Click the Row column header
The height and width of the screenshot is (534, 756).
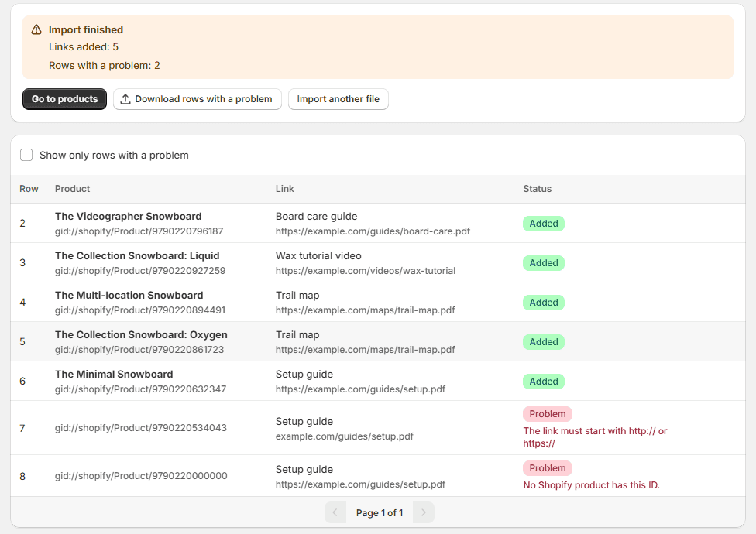point(29,189)
